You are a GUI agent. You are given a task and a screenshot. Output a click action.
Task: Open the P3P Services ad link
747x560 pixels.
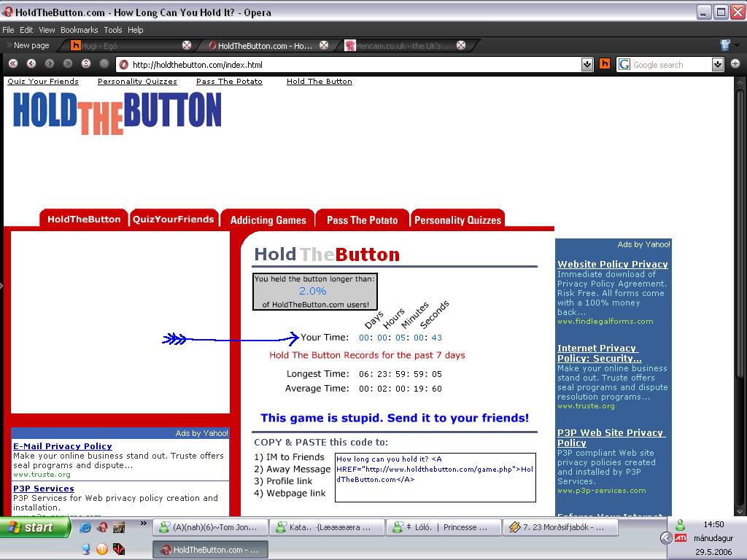coord(43,488)
